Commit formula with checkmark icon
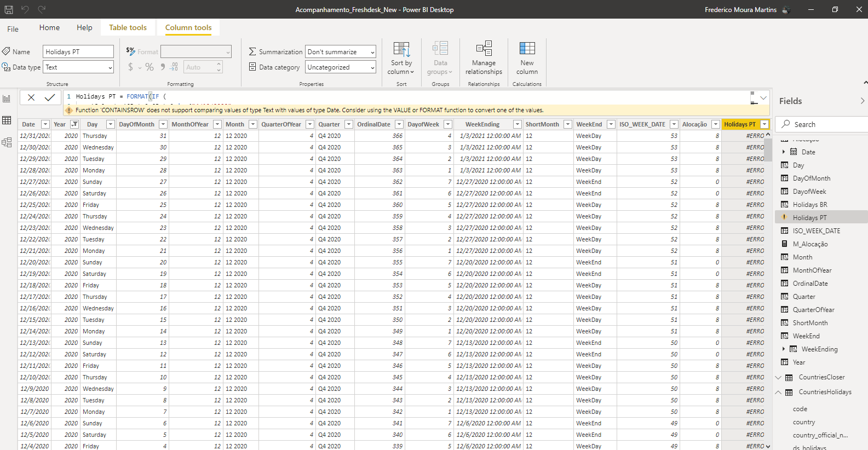Image resolution: width=868 pixels, height=450 pixels. point(50,97)
